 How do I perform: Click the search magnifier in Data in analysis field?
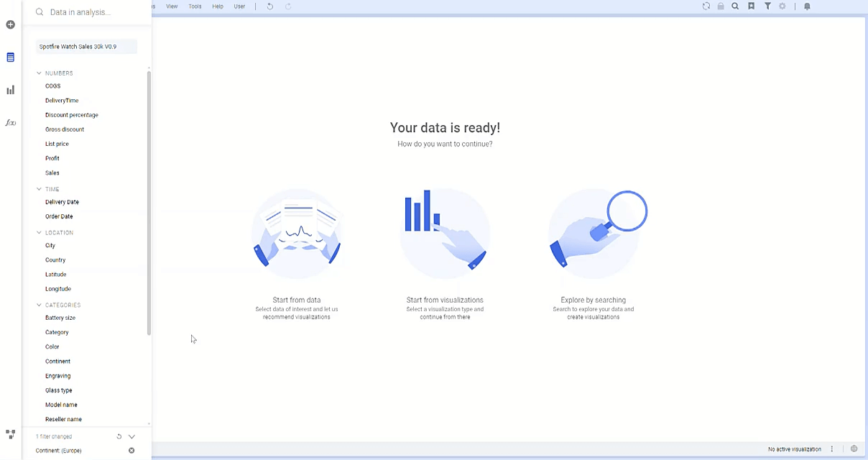(40, 12)
